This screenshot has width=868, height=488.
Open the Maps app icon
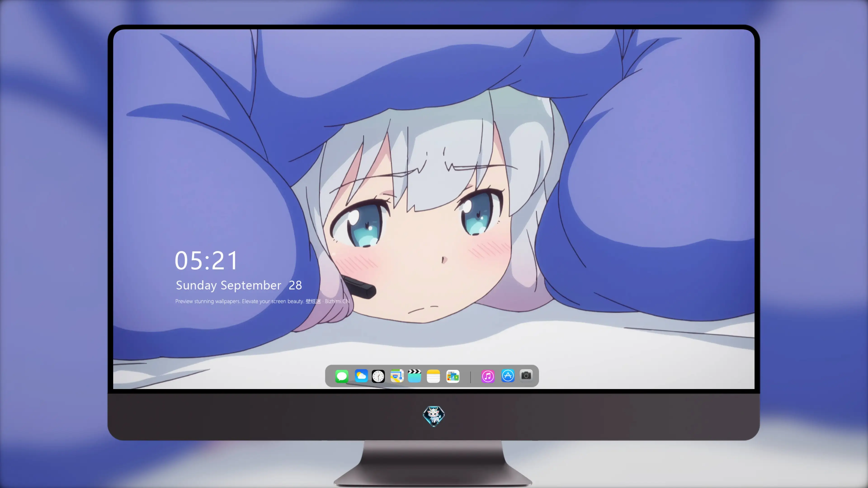(x=397, y=376)
